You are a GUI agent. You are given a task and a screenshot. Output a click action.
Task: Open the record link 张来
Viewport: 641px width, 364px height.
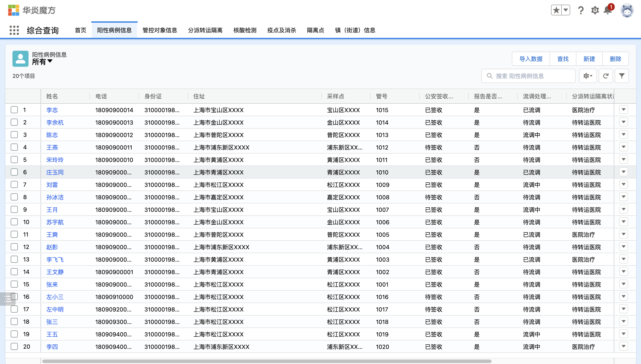tap(52, 285)
